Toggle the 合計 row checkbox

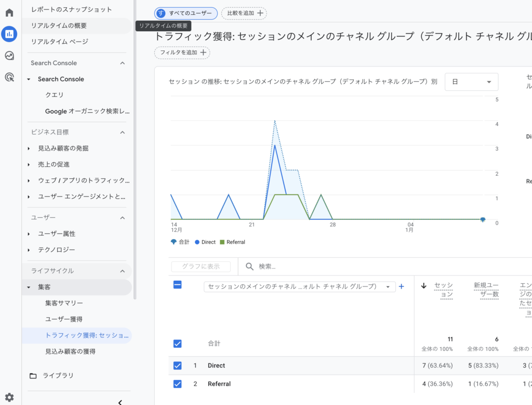[178, 344]
